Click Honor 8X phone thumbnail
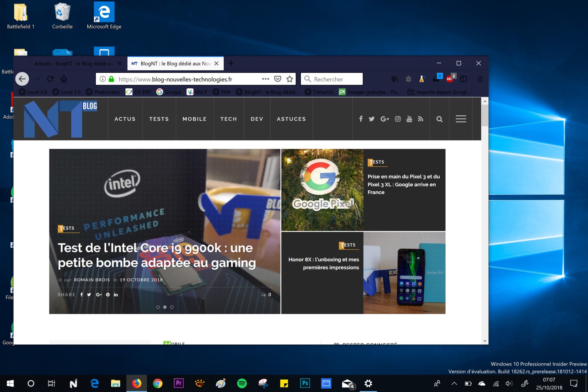 click(x=404, y=273)
